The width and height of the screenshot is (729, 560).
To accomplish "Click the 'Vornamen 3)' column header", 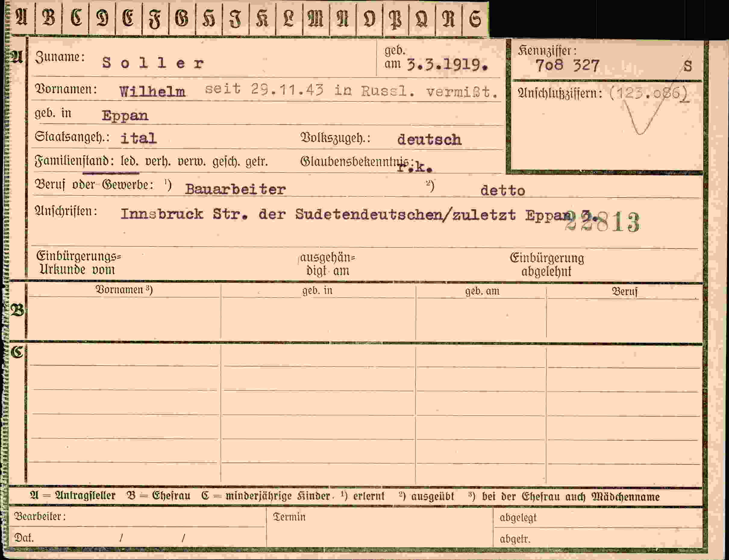I will tap(124, 289).
